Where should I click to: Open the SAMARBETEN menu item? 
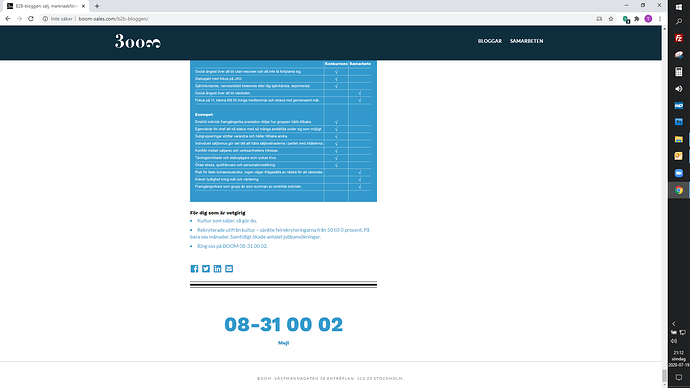pos(527,41)
